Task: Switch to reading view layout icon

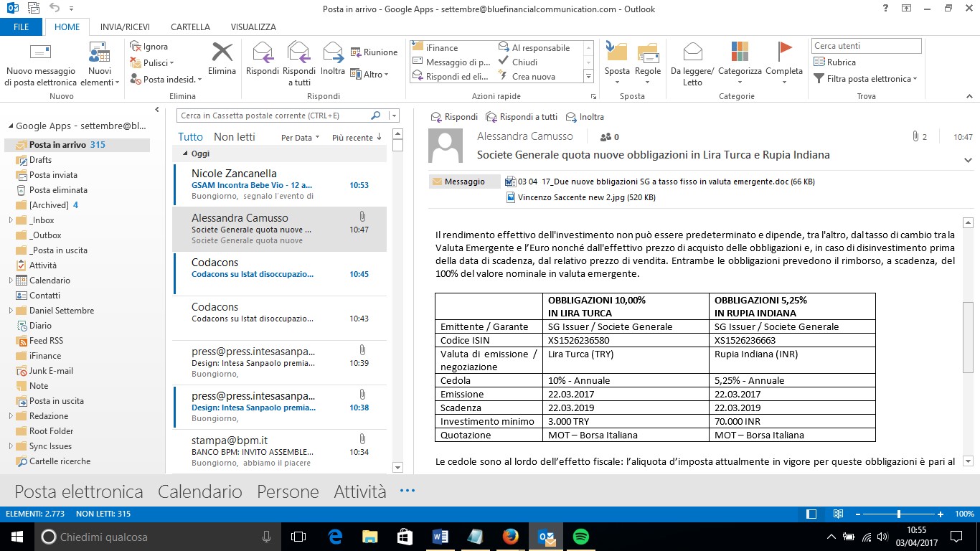Action: [838, 514]
